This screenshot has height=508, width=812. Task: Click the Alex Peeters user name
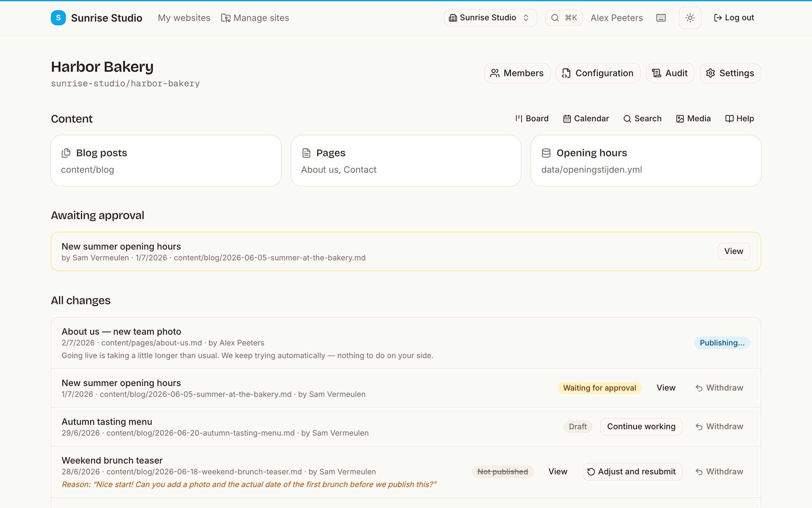617,18
